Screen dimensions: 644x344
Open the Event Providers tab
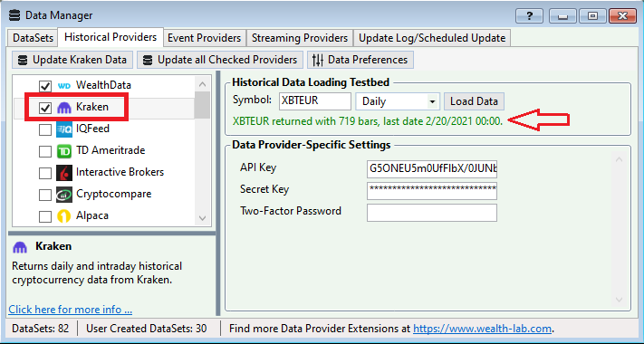pyautogui.click(x=204, y=38)
